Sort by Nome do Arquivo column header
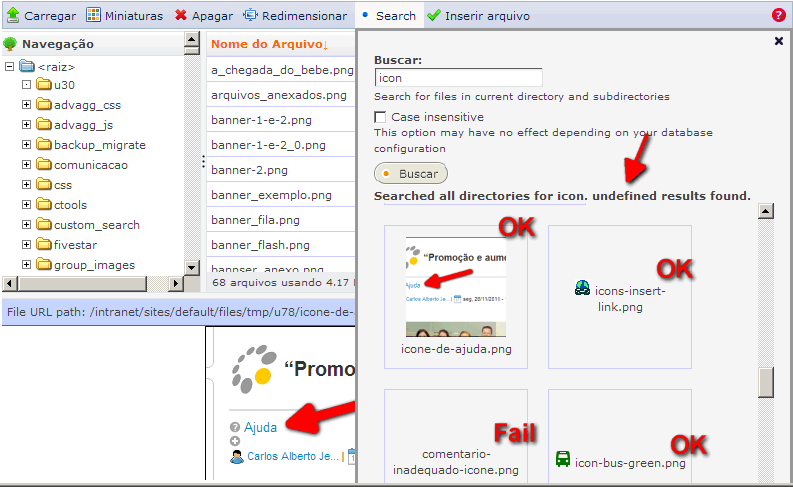Image resolution: width=793 pixels, height=487 pixels. coord(270,44)
